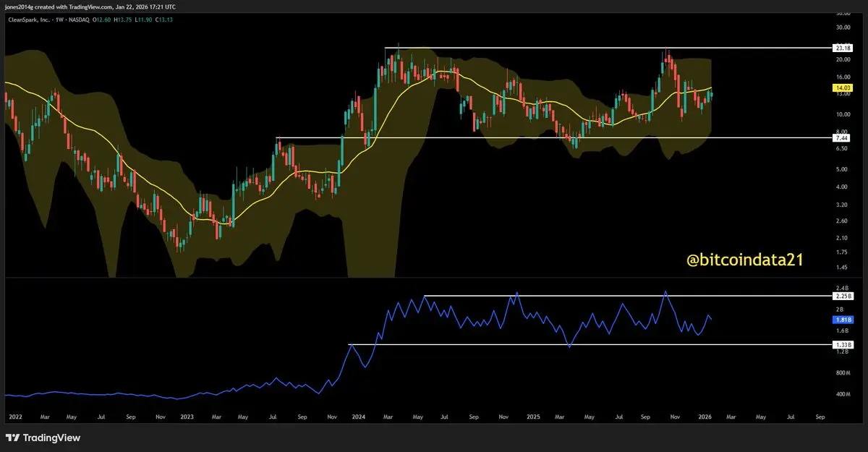Click the 16.00 price axis tick
This screenshot has width=868, height=452.
click(x=842, y=75)
